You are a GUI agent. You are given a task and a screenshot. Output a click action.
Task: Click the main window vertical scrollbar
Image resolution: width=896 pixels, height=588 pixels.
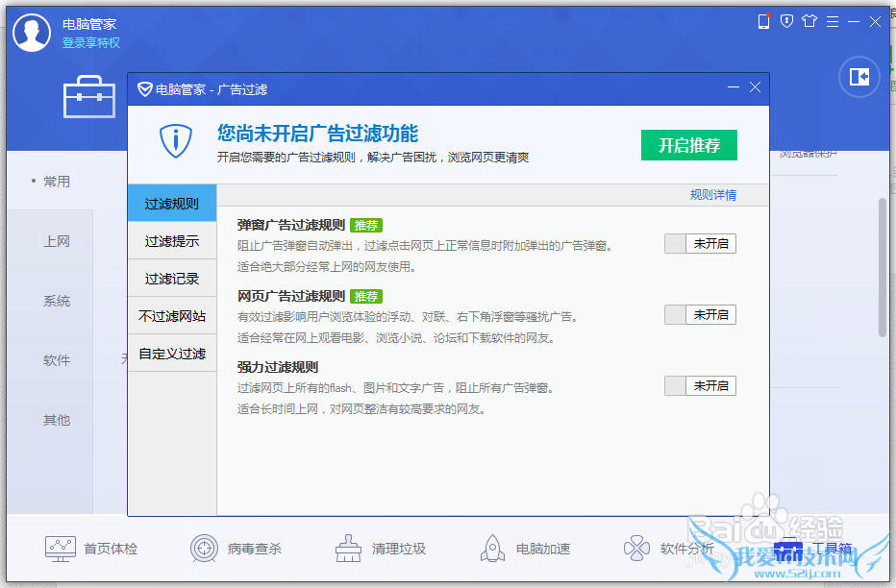pos(882,267)
